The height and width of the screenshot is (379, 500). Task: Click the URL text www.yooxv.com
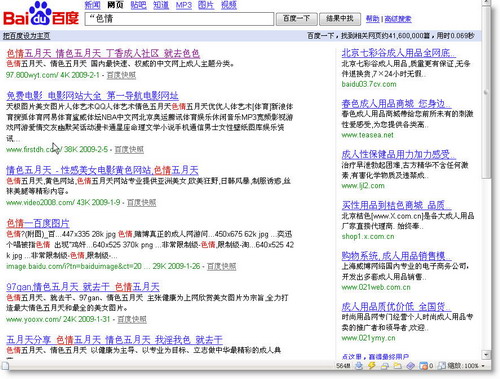coord(33,319)
